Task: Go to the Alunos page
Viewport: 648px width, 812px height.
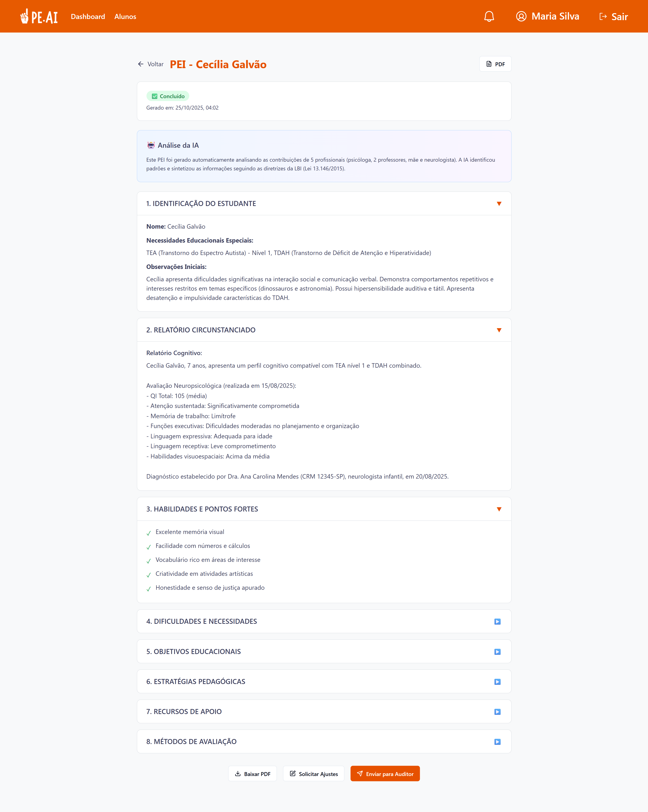Action: point(125,17)
